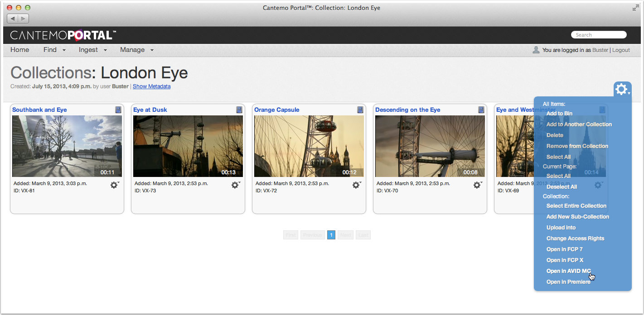Open the Orange Capsule title link
Screen dimensions: 644x315
click(277, 110)
